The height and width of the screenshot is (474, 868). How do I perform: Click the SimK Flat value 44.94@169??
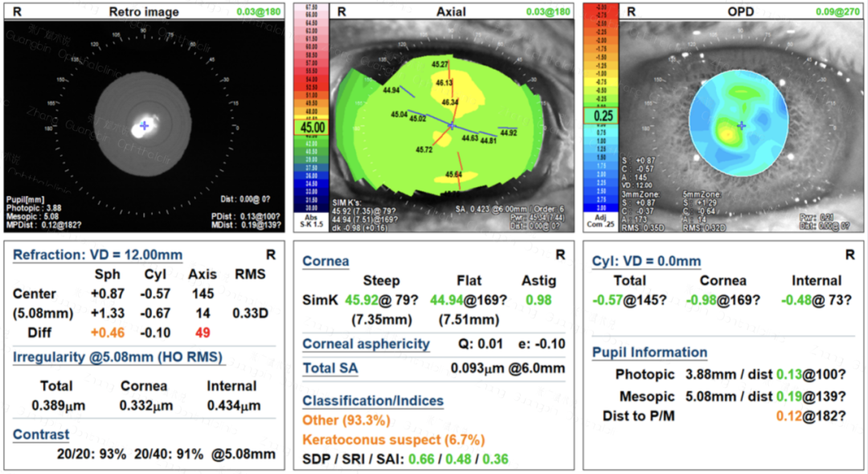[x=469, y=300]
